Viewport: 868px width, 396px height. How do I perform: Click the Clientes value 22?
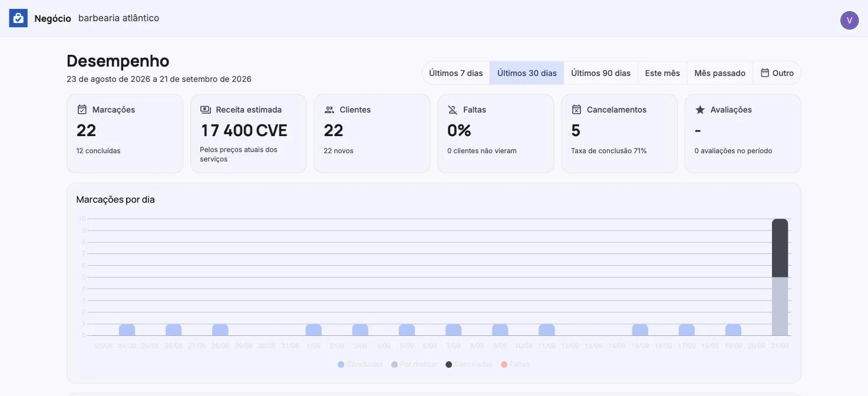tap(334, 130)
